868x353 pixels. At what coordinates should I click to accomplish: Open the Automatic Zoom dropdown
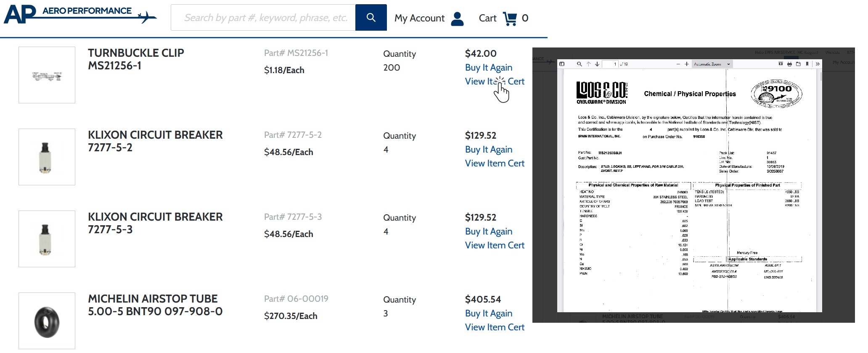(x=712, y=64)
